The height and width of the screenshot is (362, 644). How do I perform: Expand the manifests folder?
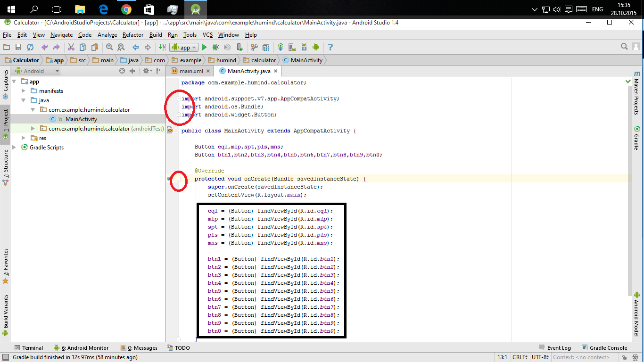click(x=24, y=91)
